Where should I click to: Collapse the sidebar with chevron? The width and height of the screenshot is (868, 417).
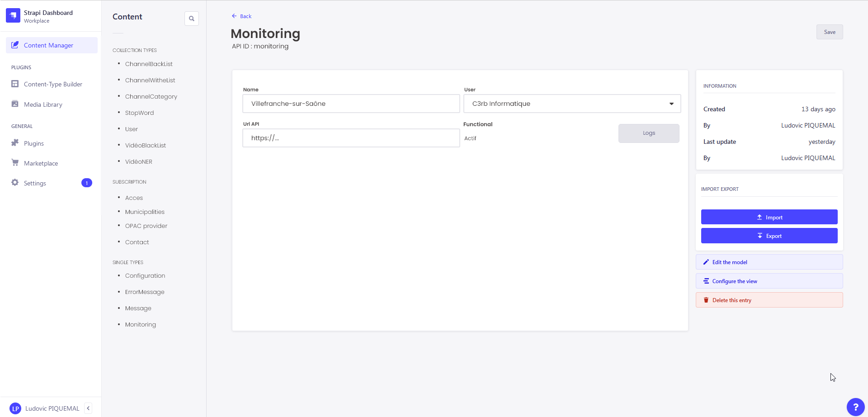coord(88,408)
